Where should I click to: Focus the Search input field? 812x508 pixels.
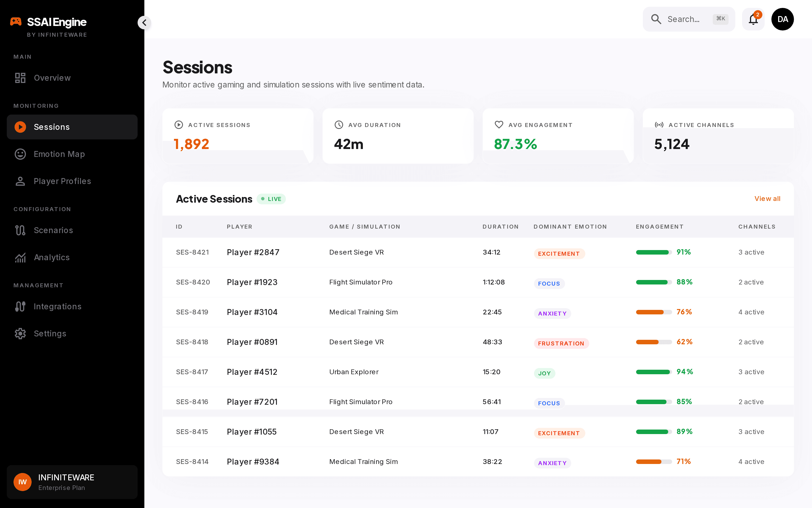[689, 19]
